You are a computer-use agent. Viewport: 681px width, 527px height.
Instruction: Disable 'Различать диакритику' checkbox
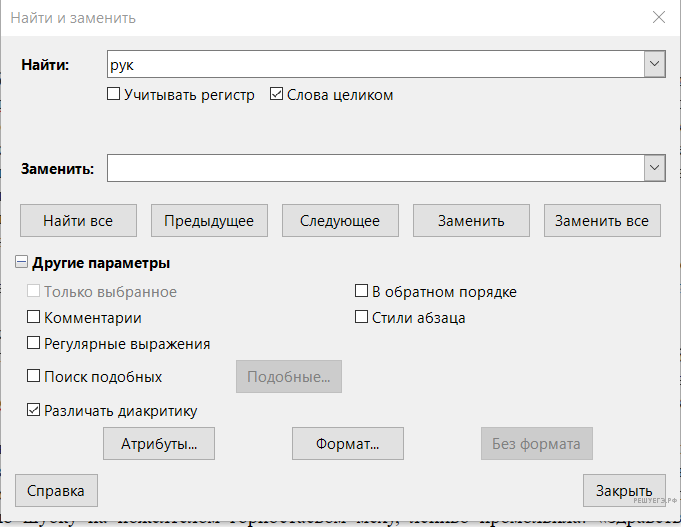point(34,410)
